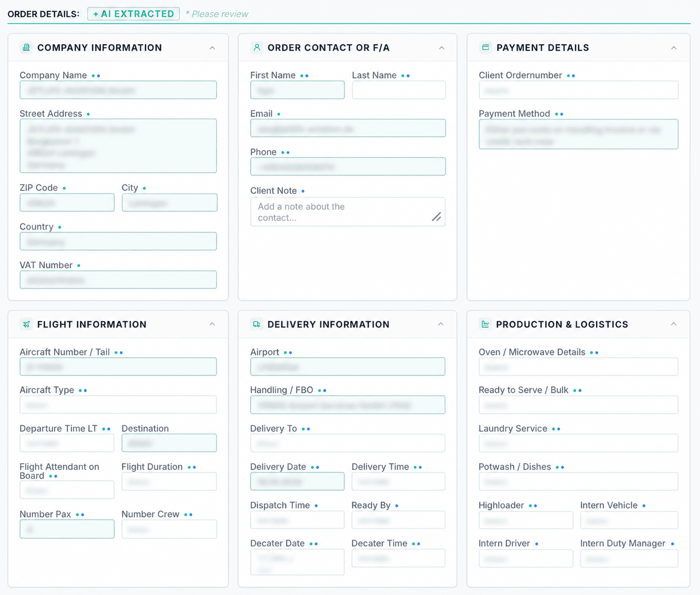Click the Order Contact person icon

coord(257,47)
